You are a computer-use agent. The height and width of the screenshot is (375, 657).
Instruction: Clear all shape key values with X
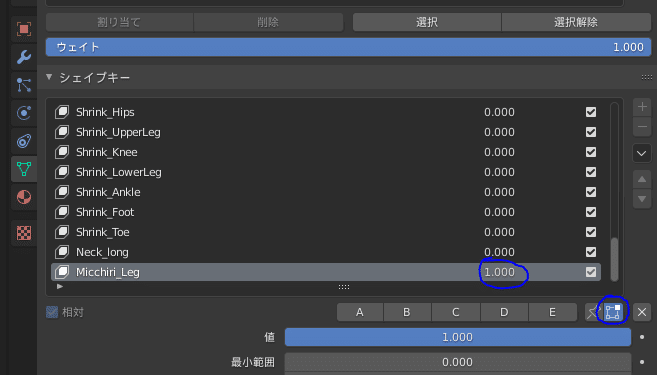(x=642, y=312)
